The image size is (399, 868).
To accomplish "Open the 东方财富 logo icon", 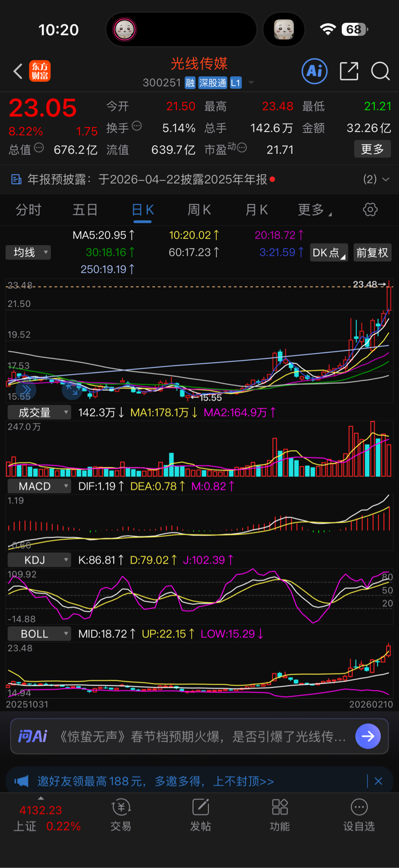I will 40,71.
